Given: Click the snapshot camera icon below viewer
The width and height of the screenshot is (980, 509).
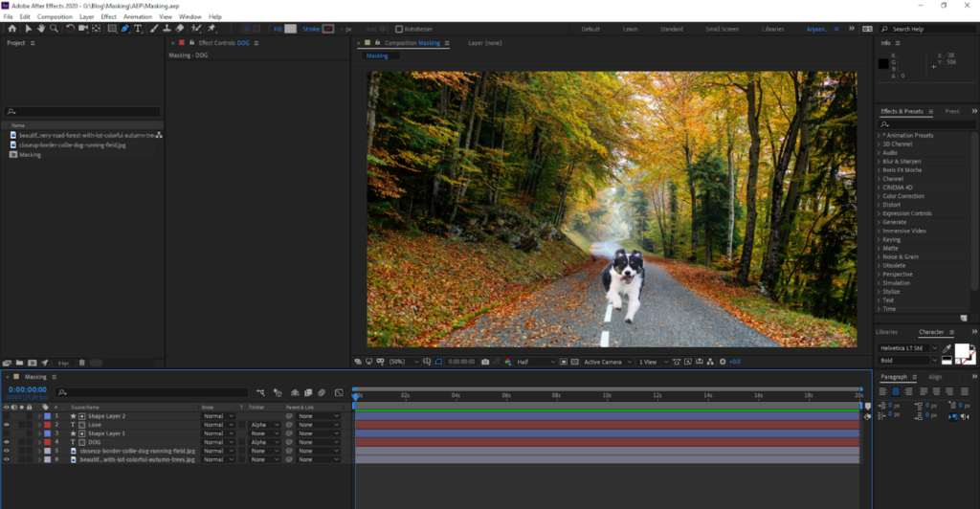Looking at the screenshot, I should pos(485,362).
